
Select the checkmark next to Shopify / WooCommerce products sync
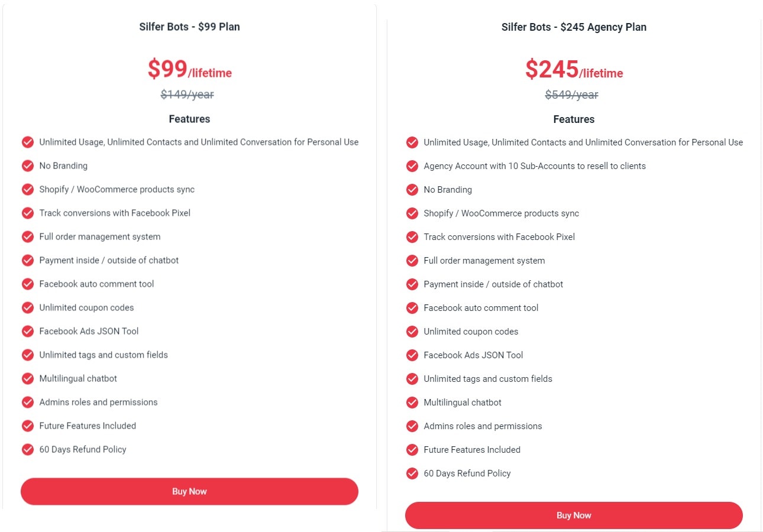(x=28, y=189)
